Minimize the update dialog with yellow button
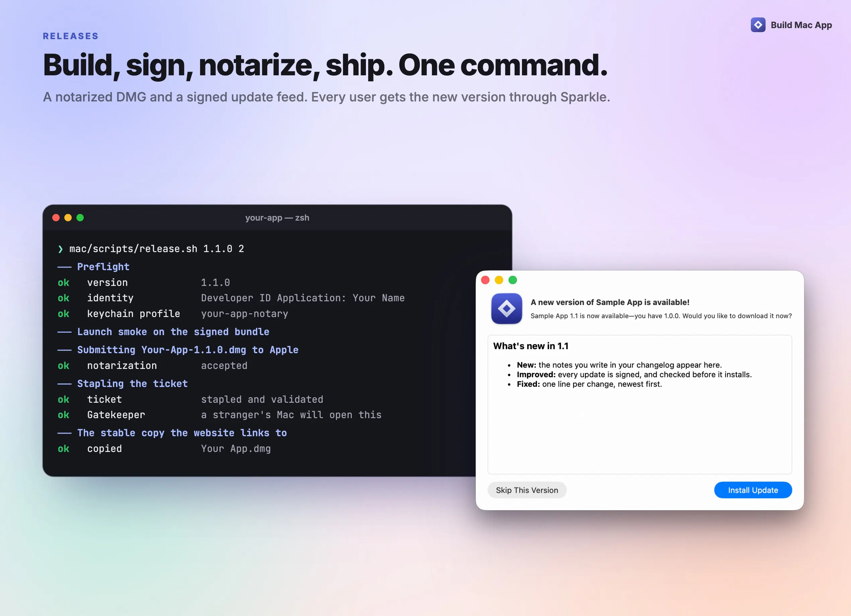This screenshot has width=851, height=616. 499,280
